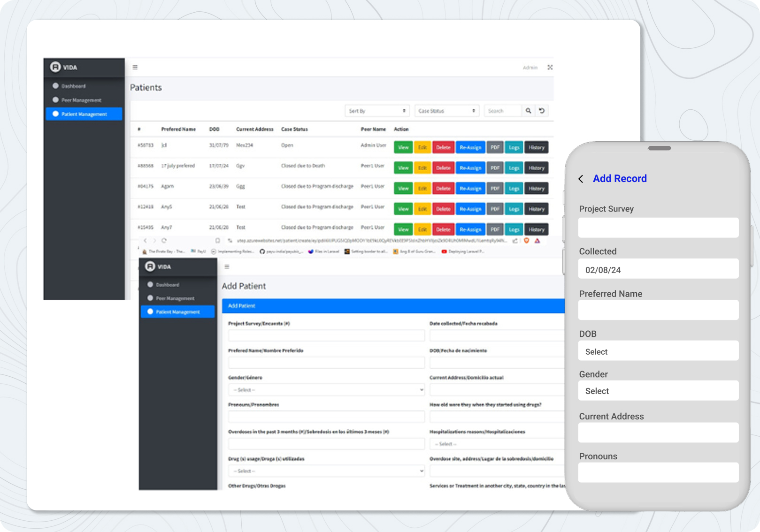Tap the mobile Gender Select field
The width and height of the screenshot is (760, 532).
(658, 391)
